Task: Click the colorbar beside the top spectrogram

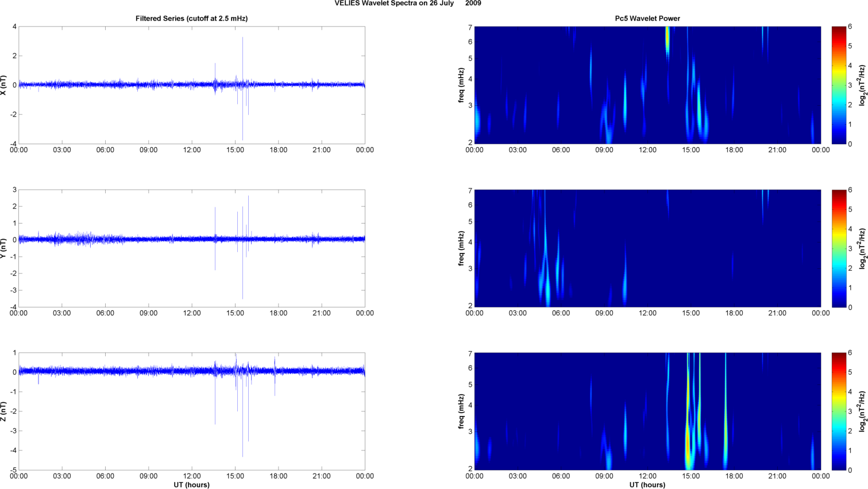Action: pyautogui.click(x=839, y=85)
